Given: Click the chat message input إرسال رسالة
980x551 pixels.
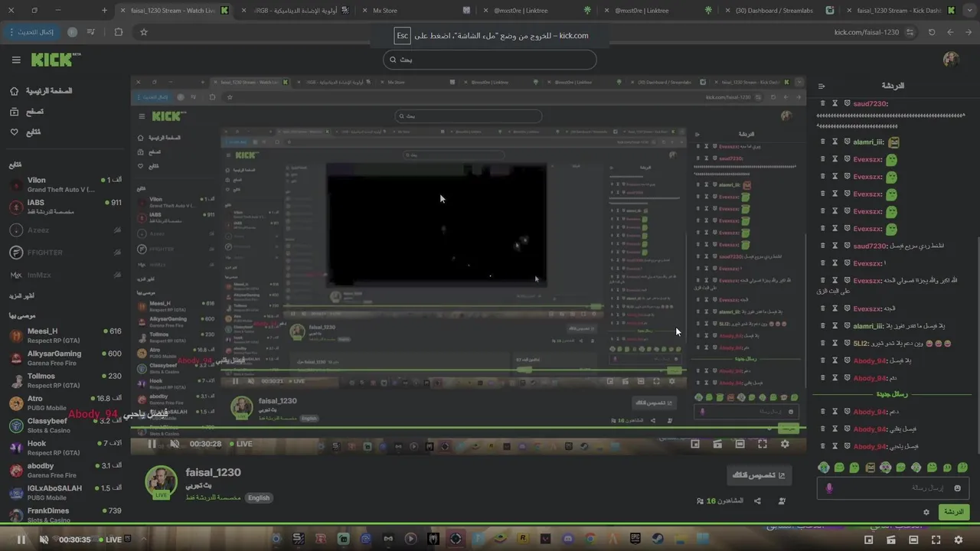Looking at the screenshot, I should click(x=893, y=488).
